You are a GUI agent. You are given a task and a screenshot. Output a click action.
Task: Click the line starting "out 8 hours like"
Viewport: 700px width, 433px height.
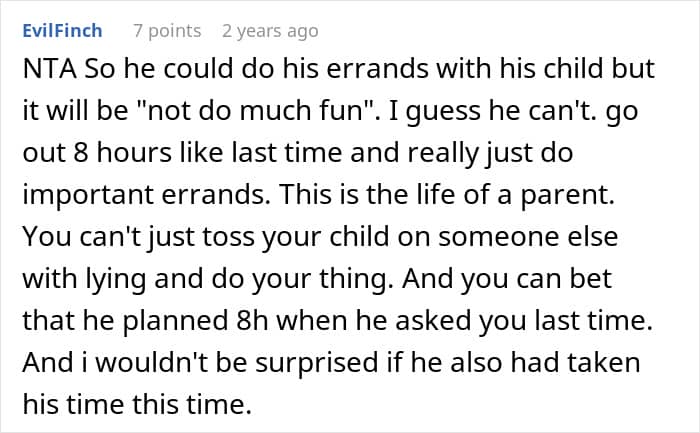coord(298,153)
